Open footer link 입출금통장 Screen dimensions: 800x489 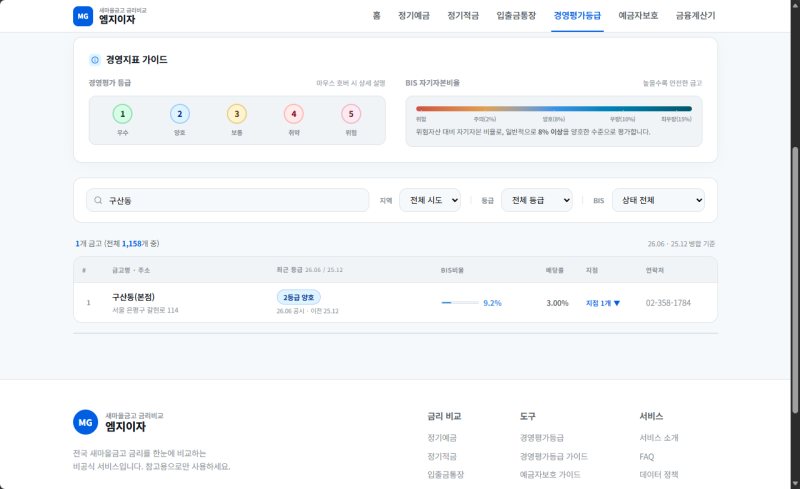tap(445, 475)
